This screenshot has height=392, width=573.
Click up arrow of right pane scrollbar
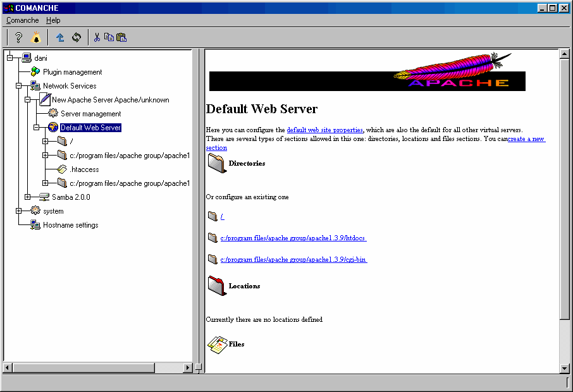click(x=564, y=54)
